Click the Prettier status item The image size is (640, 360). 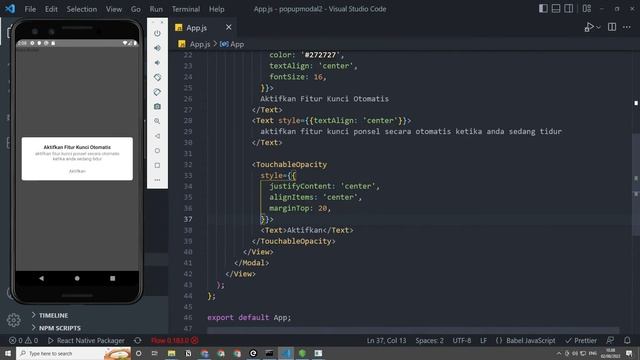click(581, 340)
